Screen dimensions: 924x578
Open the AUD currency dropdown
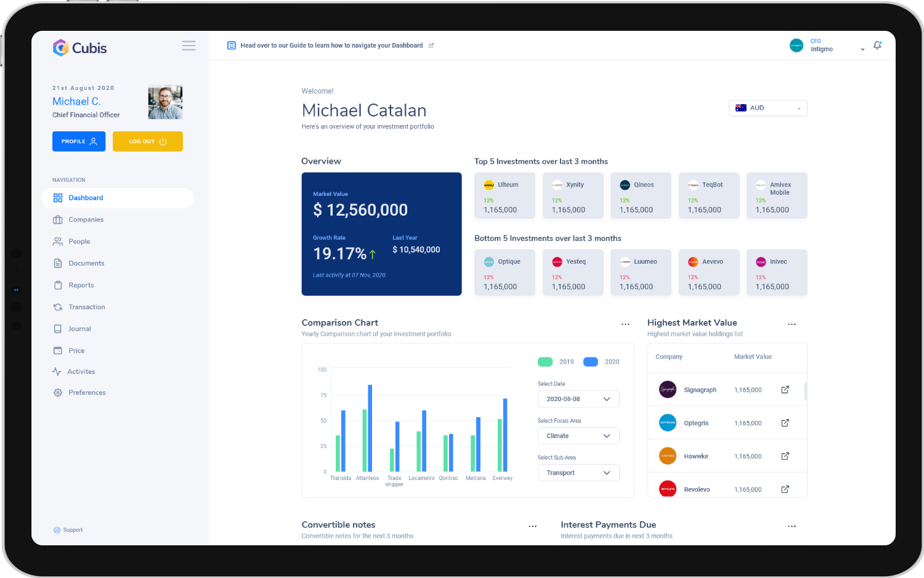(x=768, y=108)
